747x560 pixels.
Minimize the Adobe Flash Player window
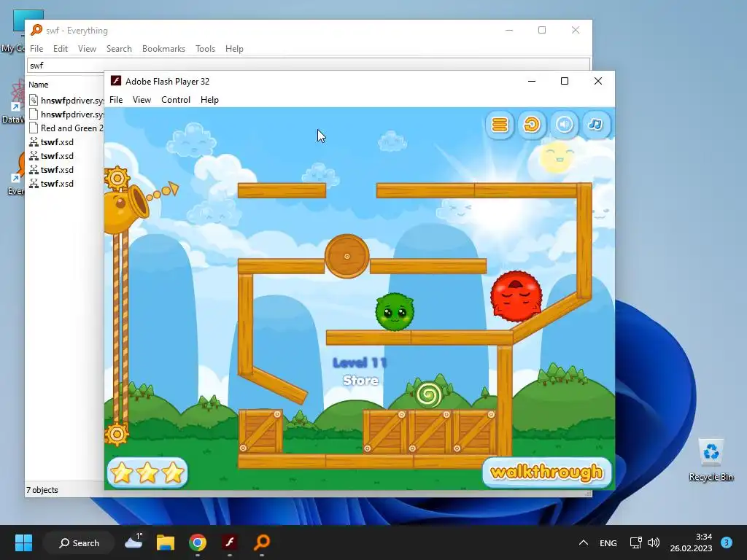[532, 81]
